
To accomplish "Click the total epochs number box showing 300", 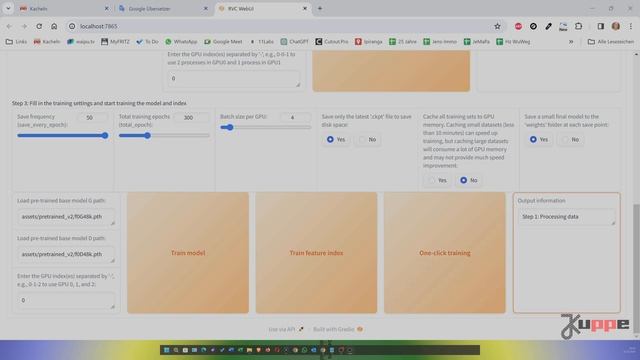I will [192, 118].
